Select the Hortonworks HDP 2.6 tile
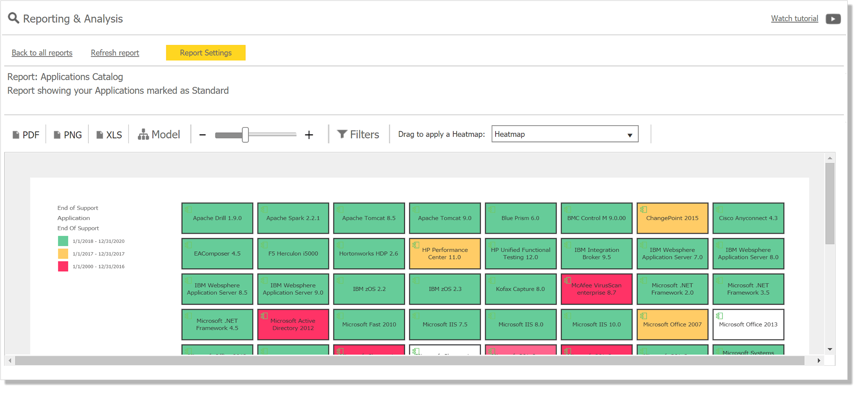 pyautogui.click(x=369, y=253)
